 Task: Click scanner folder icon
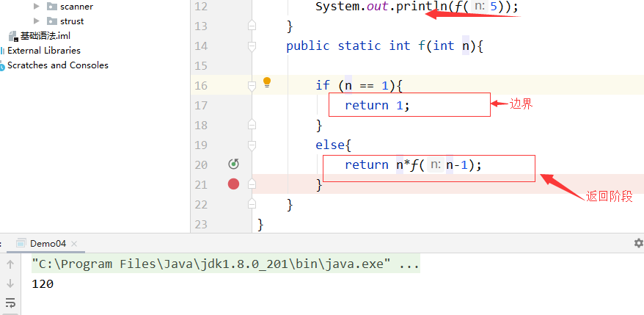[52, 7]
